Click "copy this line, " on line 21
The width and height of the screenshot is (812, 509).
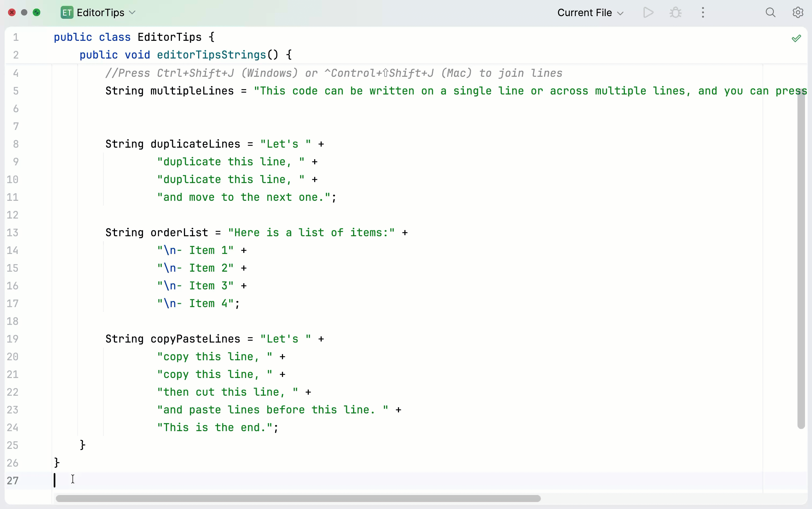pyautogui.click(x=215, y=374)
